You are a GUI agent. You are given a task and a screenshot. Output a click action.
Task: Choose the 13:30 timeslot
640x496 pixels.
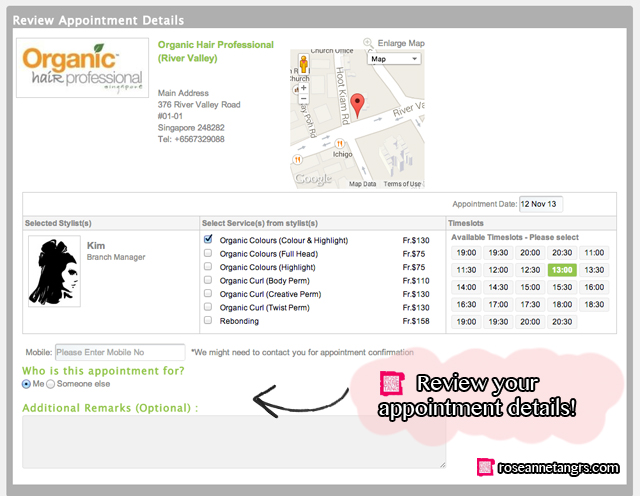tap(594, 270)
